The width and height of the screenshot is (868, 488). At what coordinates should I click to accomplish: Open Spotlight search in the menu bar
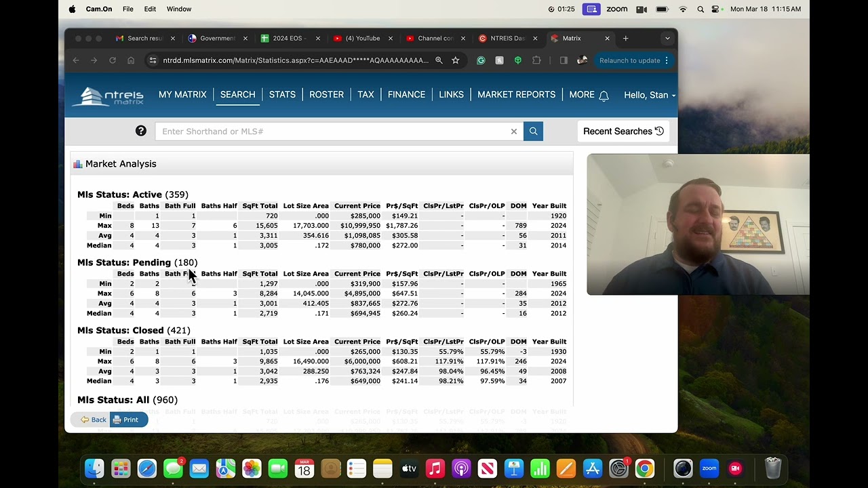(701, 9)
